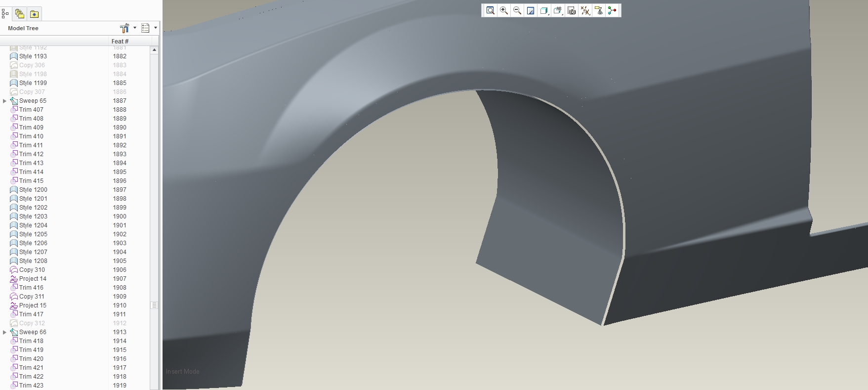Click the Copy 311 feature icon
The height and width of the screenshot is (390, 868).
click(x=14, y=297)
